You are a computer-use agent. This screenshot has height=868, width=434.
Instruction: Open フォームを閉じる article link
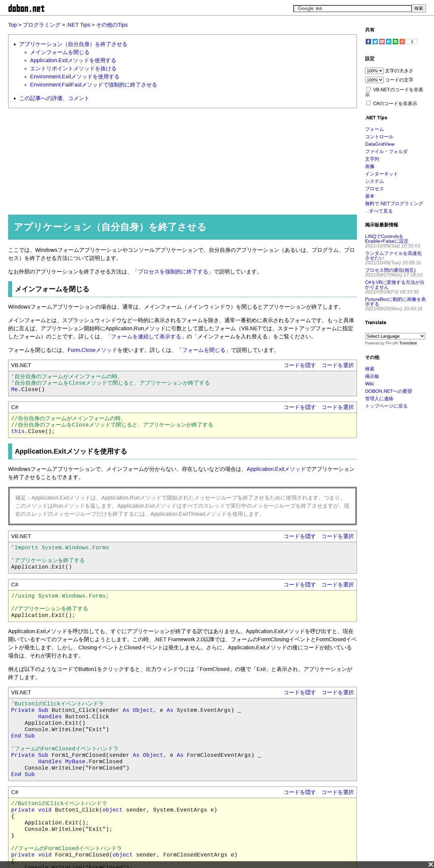click(204, 350)
